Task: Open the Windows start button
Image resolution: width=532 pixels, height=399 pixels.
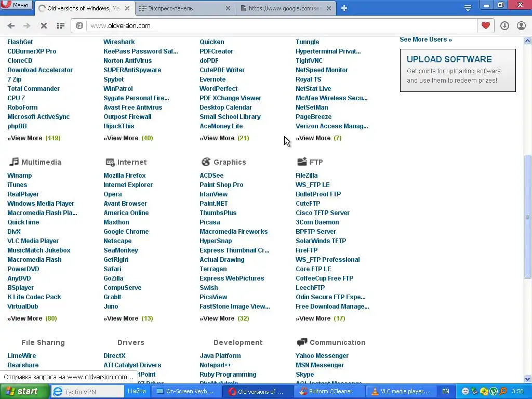Action: click(24, 392)
